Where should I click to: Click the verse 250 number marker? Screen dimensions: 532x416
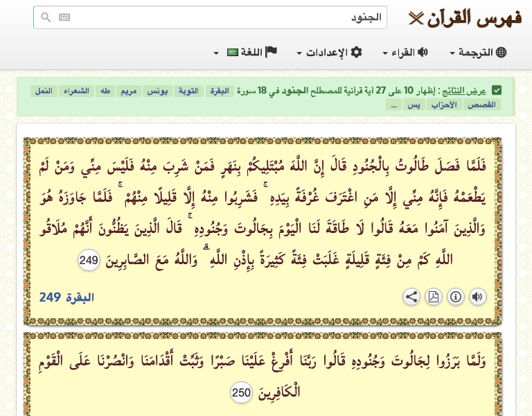coord(240,393)
